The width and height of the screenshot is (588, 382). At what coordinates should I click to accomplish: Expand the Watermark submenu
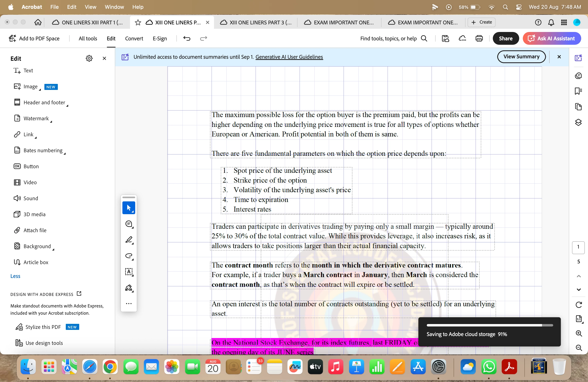(36, 118)
